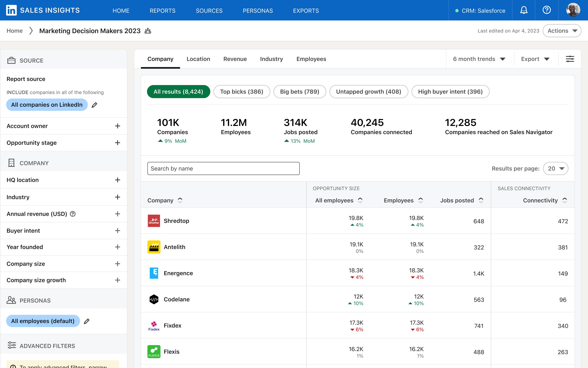The image size is (588, 368).
Task: Click the Shredtop company logo
Action: coord(154,221)
